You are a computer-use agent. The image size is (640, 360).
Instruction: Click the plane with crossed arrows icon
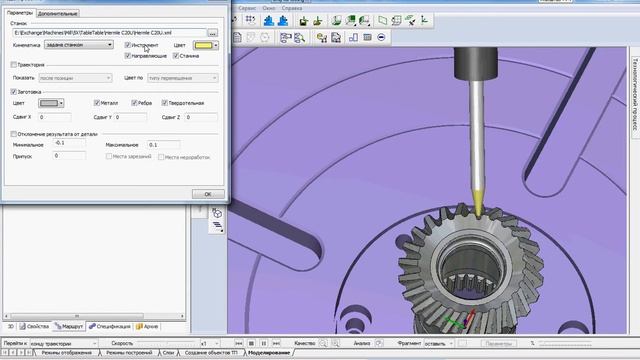pyautogui.click(x=411, y=20)
